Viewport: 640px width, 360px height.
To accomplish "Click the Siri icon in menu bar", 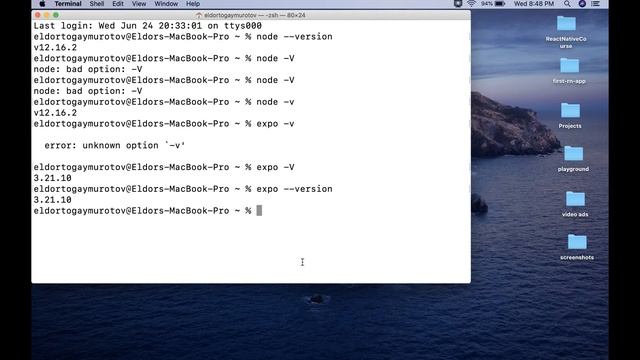I will [582, 4].
